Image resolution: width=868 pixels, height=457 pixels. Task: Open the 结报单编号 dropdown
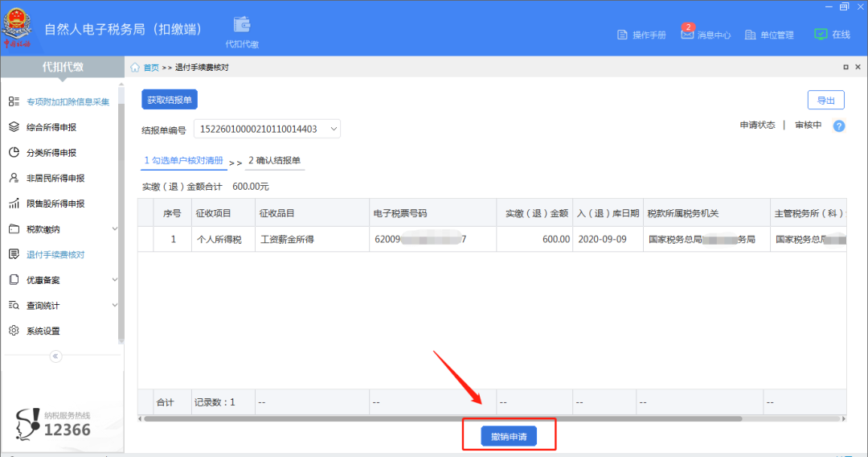pyautogui.click(x=267, y=129)
